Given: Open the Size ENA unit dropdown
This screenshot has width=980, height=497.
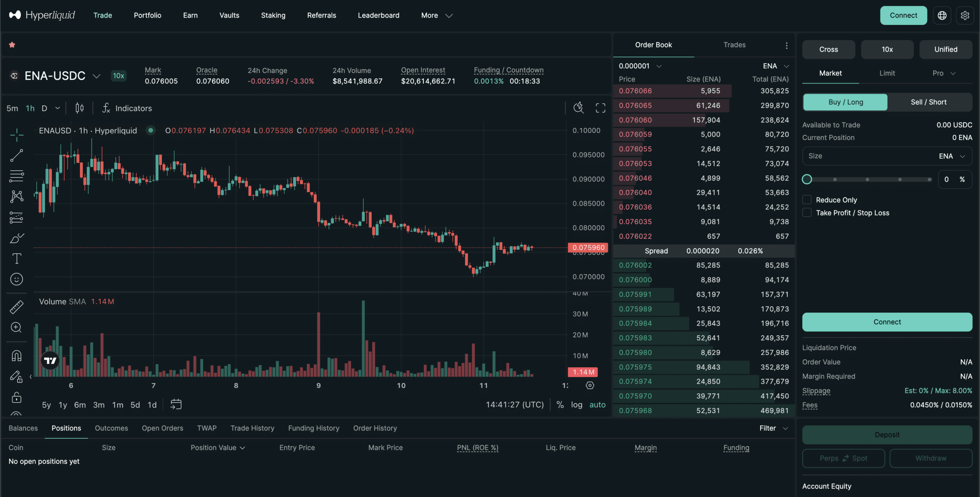Looking at the screenshot, I should coord(952,156).
